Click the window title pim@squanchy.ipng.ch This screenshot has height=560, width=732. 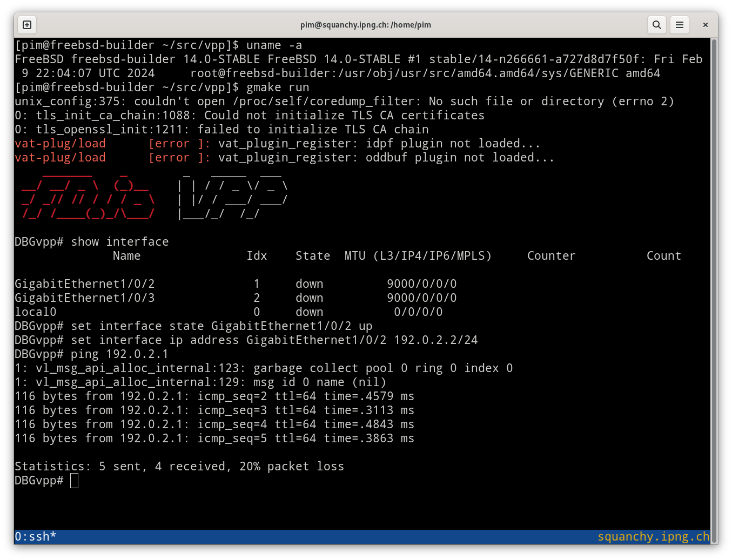tap(365, 25)
